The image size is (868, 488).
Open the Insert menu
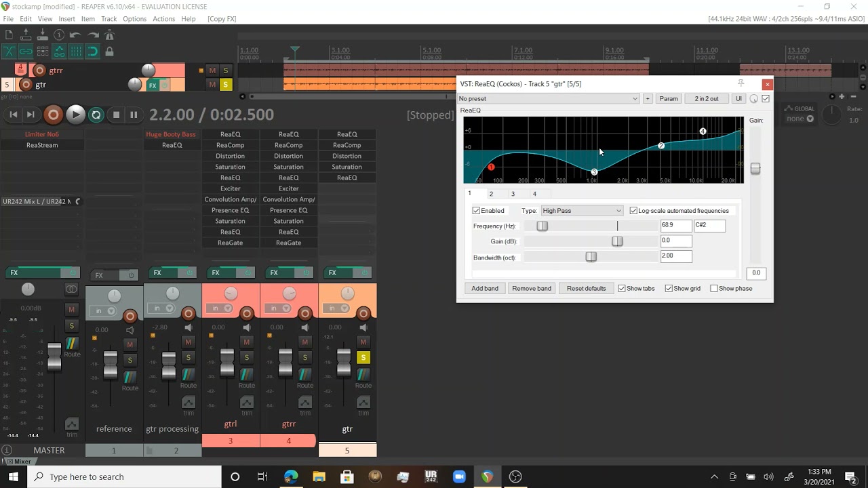pos(66,19)
